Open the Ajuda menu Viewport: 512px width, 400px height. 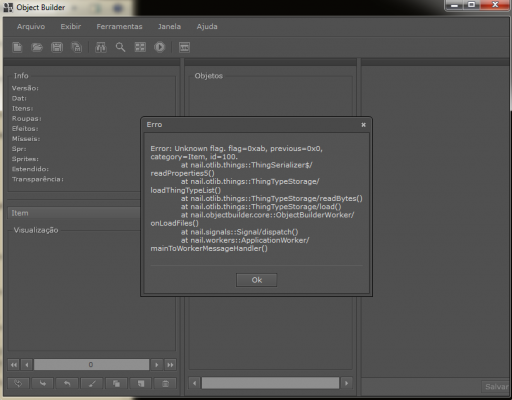coord(207,26)
